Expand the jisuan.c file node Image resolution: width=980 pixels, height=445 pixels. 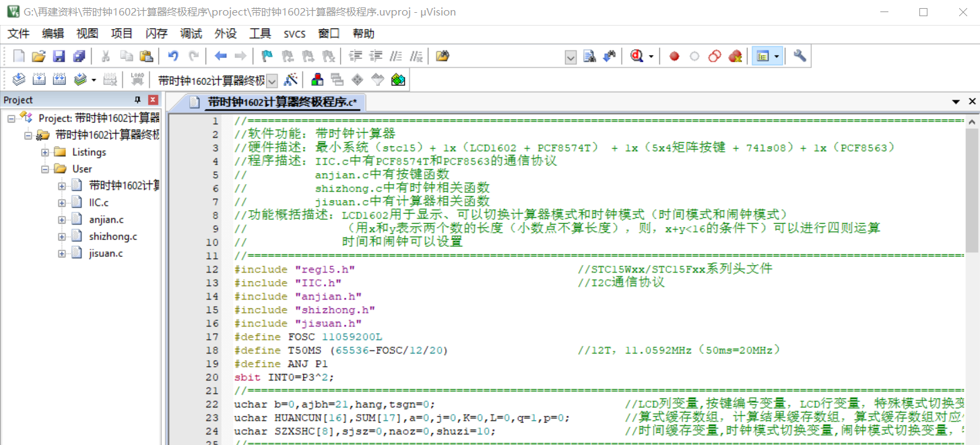pos(62,254)
